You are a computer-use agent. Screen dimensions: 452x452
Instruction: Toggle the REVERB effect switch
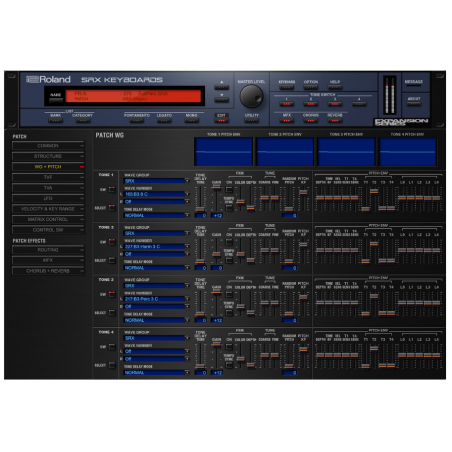point(335,120)
